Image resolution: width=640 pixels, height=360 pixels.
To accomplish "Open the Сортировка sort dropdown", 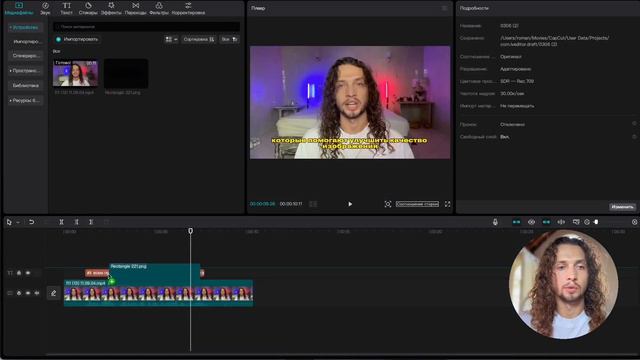I will pyautogui.click(x=199, y=39).
